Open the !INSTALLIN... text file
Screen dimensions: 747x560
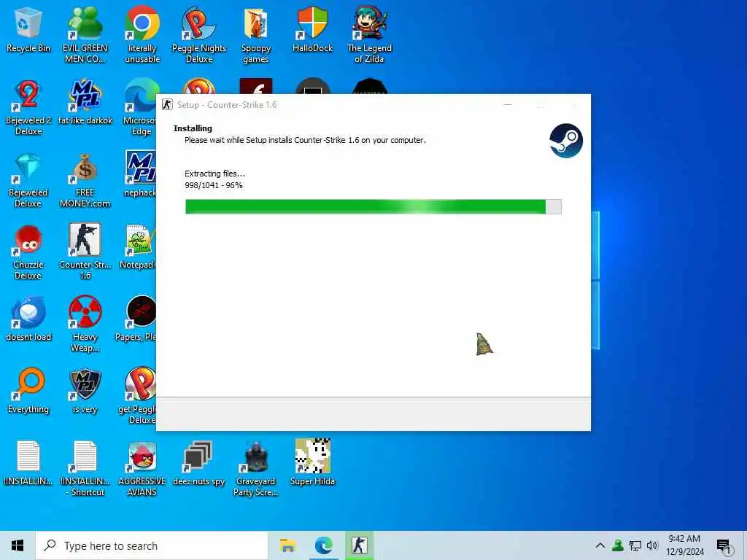(28, 463)
